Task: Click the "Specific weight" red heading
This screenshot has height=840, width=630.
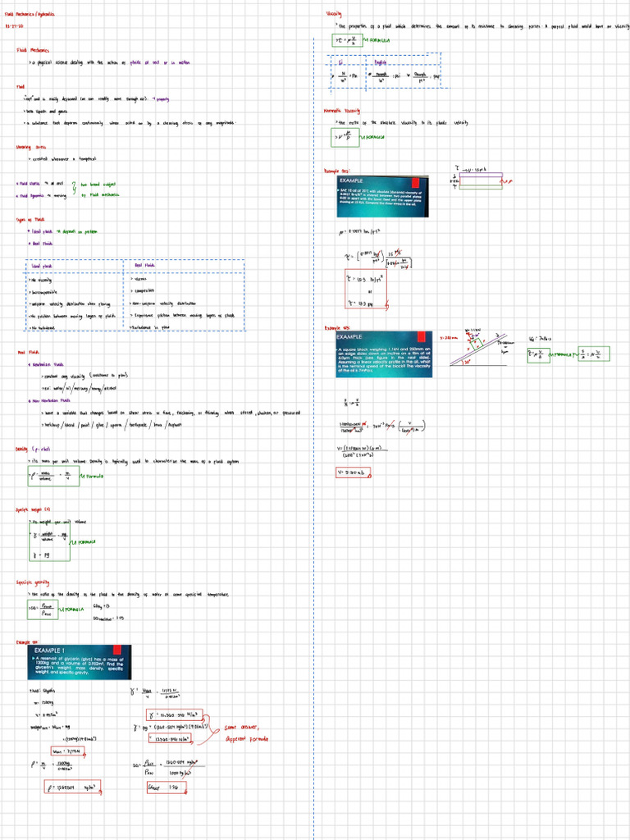Action: click(x=33, y=509)
